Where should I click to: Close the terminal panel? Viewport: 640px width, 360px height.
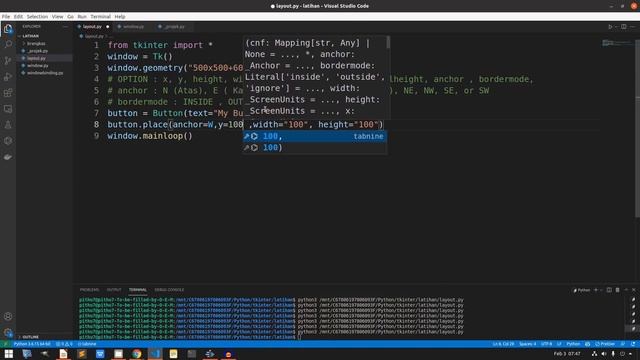(x=634, y=290)
